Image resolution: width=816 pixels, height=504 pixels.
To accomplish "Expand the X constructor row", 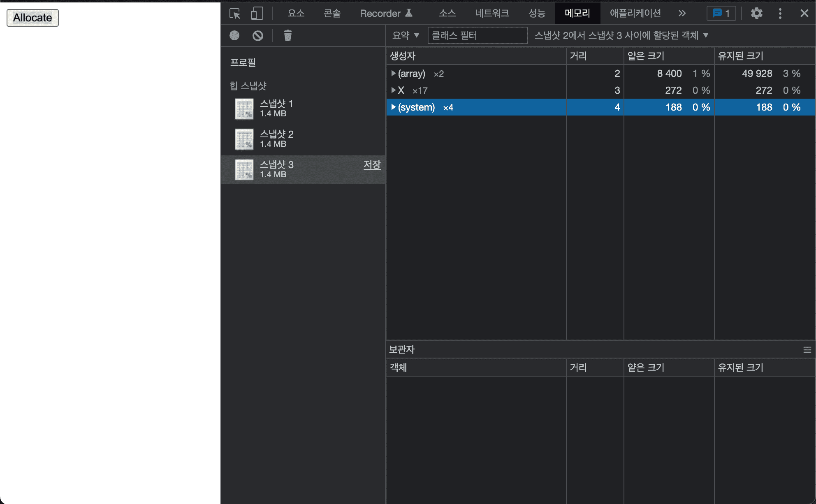I will point(393,90).
